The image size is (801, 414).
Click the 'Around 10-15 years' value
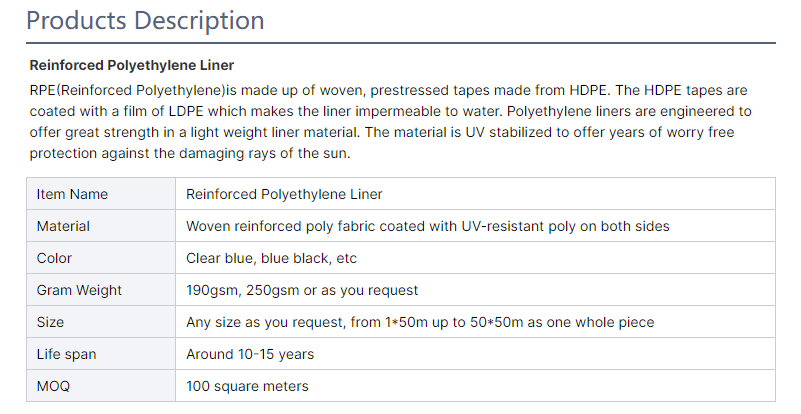(250, 354)
